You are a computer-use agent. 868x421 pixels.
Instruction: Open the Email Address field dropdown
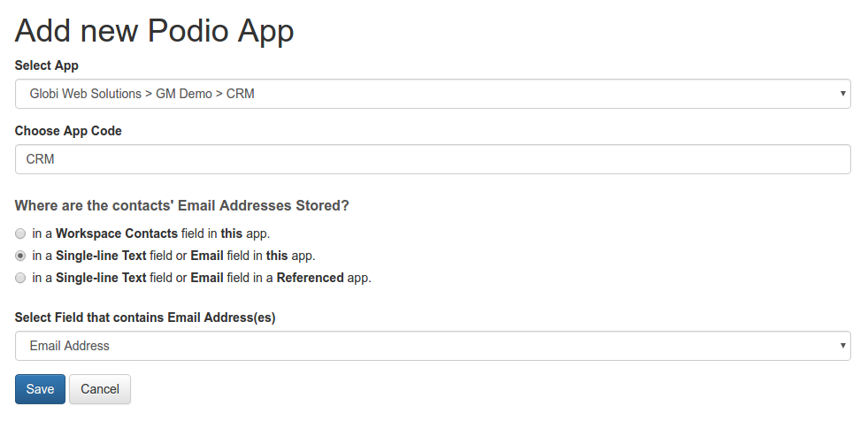click(433, 346)
